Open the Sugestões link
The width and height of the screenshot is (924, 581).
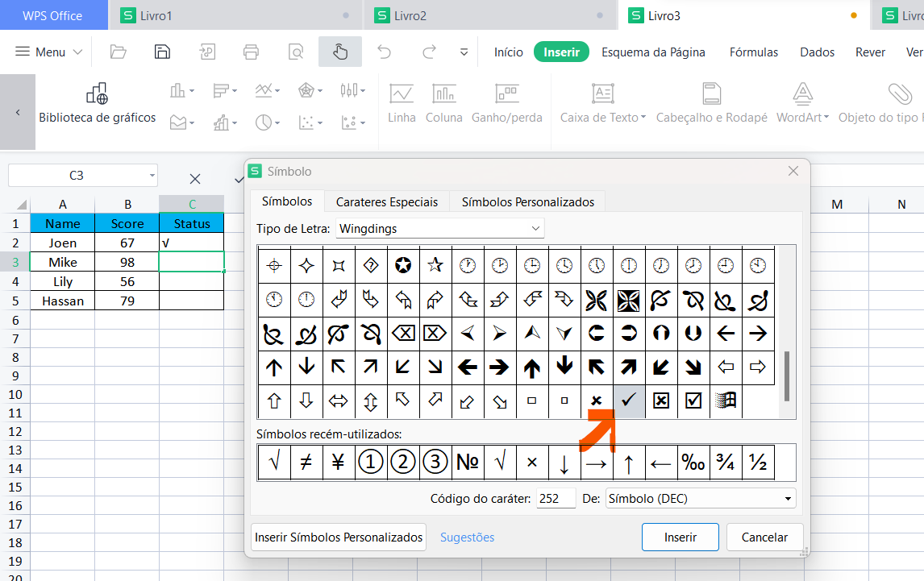pyautogui.click(x=467, y=537)
